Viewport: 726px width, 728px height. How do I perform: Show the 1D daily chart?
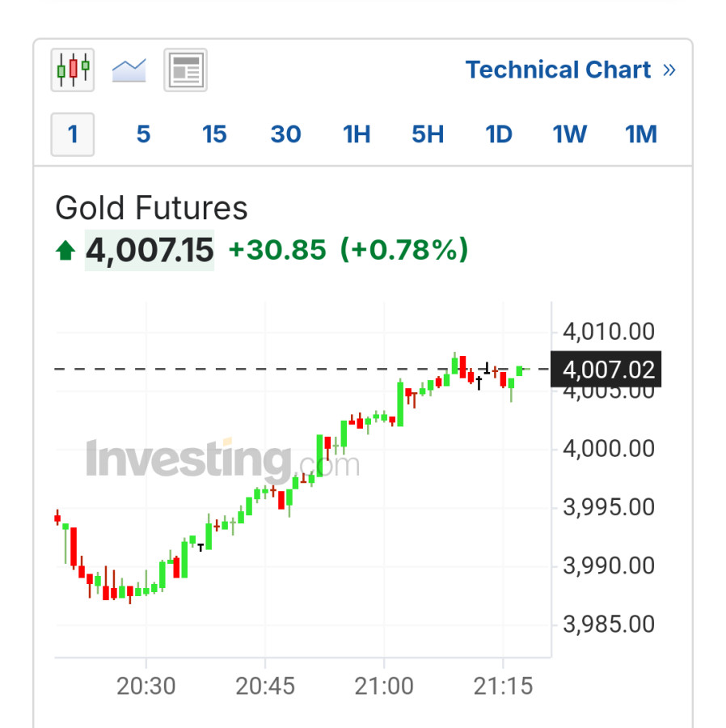tap(499, 134)
